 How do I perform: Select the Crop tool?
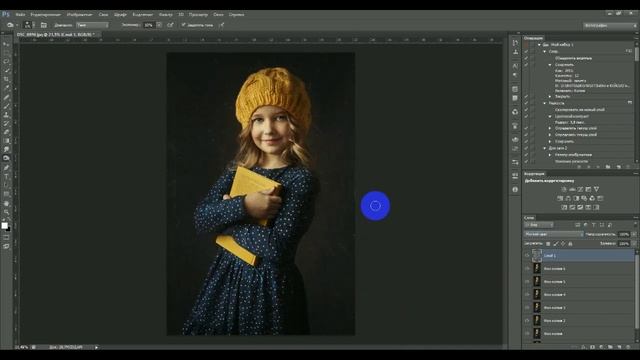pyautogui.click(x=6, y=79)
